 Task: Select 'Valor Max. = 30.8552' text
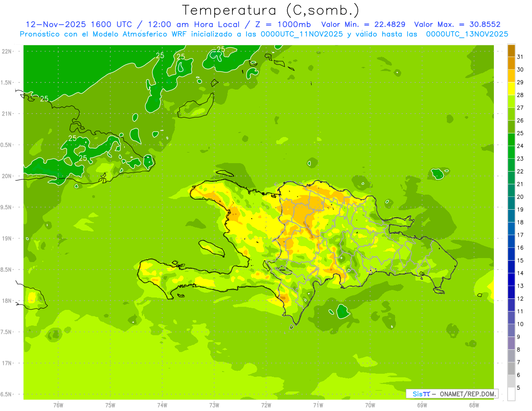coord(457,24)
